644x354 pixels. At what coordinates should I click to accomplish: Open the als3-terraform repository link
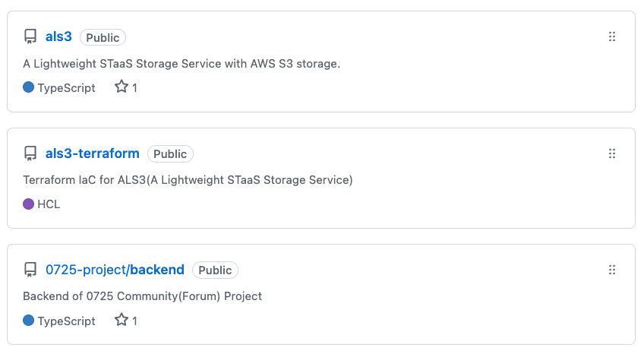click(x=93, y=153)
